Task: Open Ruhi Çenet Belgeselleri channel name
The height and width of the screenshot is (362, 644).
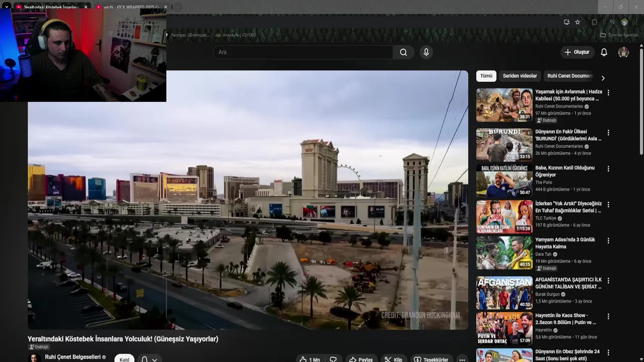Action: pyautogui.click(x=72, y=357)
